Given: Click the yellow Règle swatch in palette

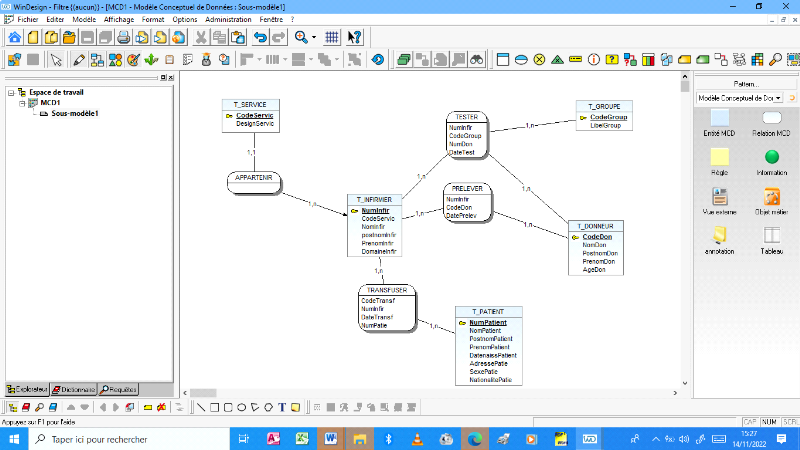Looking at the screenshot, I should tap(719, 157).
